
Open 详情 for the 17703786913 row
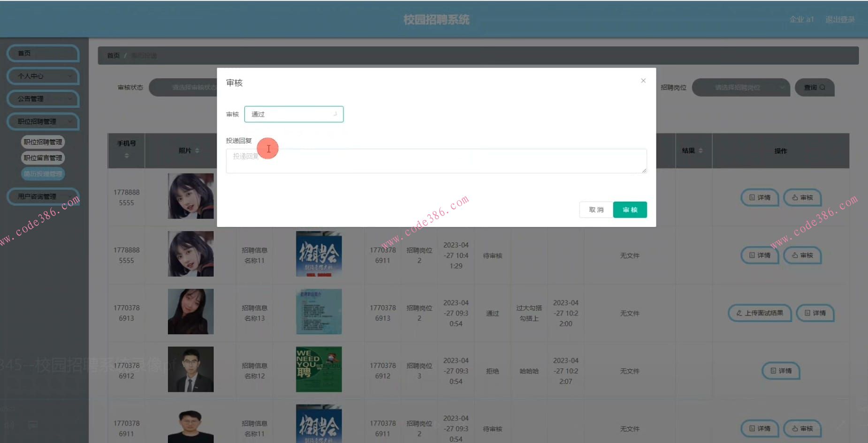coord(815,313)
